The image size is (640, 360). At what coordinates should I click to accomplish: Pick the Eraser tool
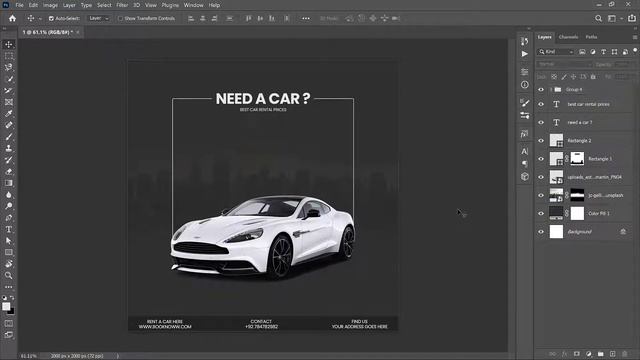coord(9,171)
